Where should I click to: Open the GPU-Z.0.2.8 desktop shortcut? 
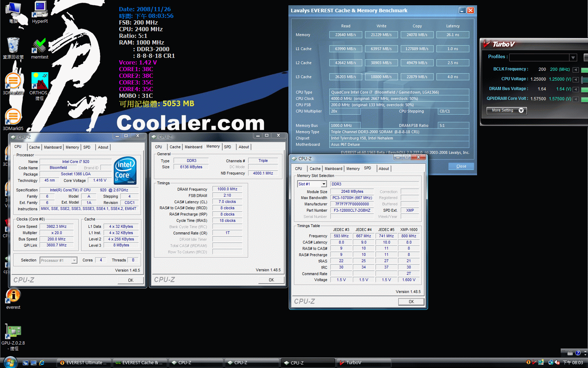(13, 338)
